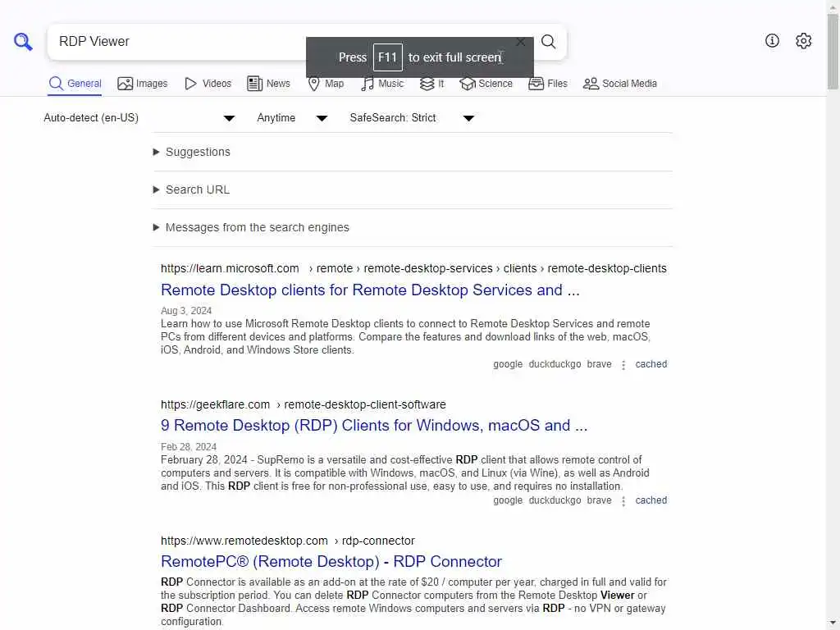Image resolution: width=840 pixels, height=630 pixels.
Task: Click the Feb 28, 2024 date text
Action: pos(189,447)
